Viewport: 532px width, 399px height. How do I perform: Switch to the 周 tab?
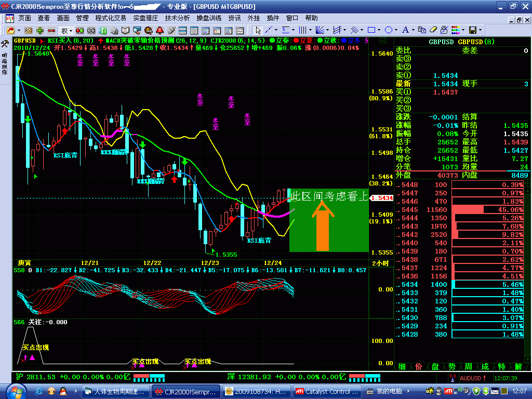(x=468, y=367)
